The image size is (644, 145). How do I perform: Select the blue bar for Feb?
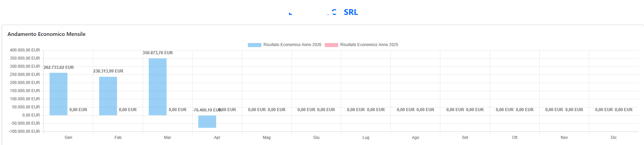click(108, 96)
